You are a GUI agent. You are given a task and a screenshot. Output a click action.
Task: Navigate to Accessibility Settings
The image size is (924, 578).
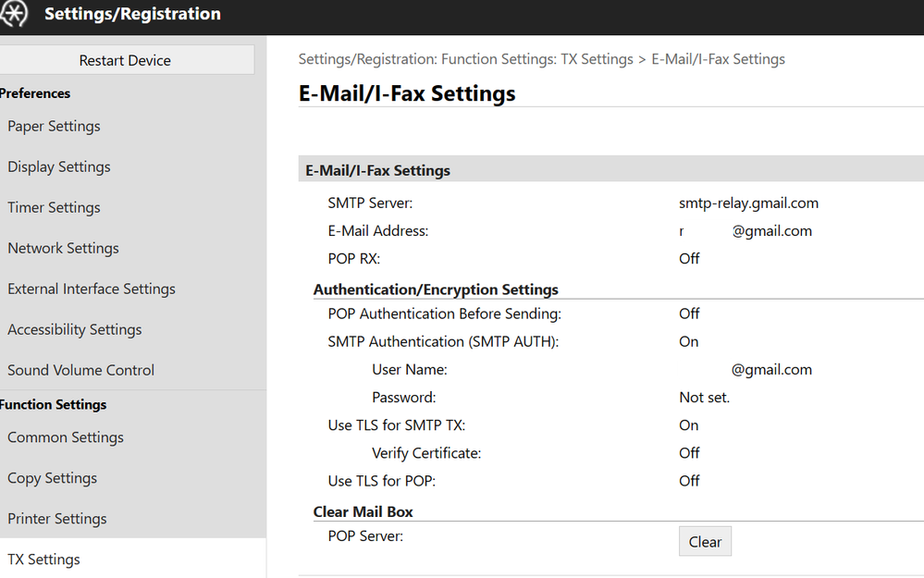pyautogui.click(x=75, y=330)
